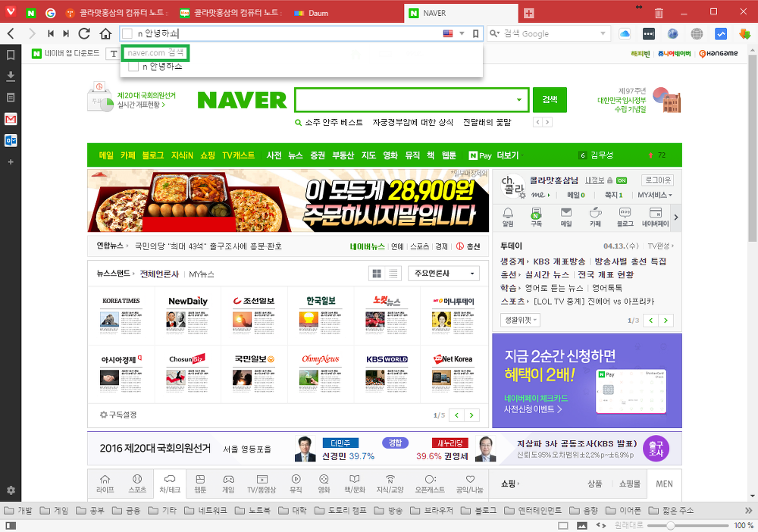Expand the Naver search box suggestions arrow
This screenshot has width=758, height=532.
coord(519,100)
